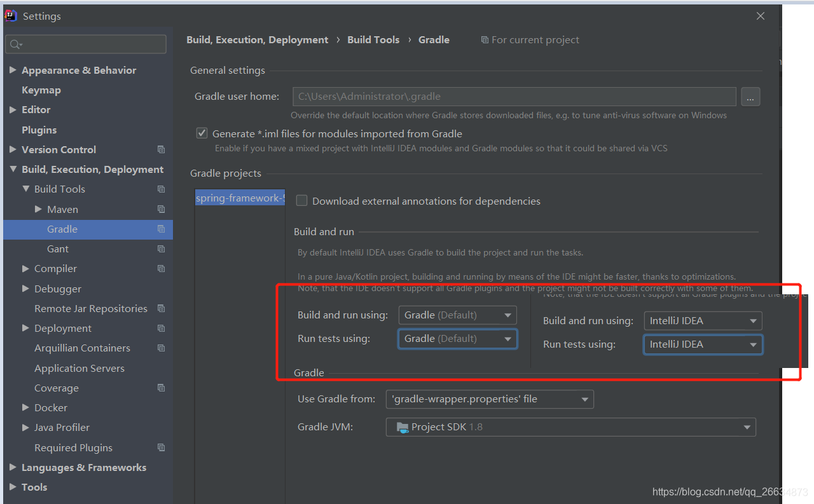The height and width of the screenshot is (504, 814).
Task: Click project-level icon next to Gradle in tree
Action: tap(161, 229)
